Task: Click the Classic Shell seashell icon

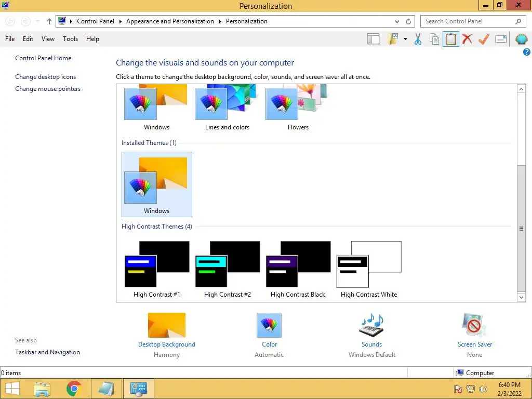Action: (x=522, y=39)
